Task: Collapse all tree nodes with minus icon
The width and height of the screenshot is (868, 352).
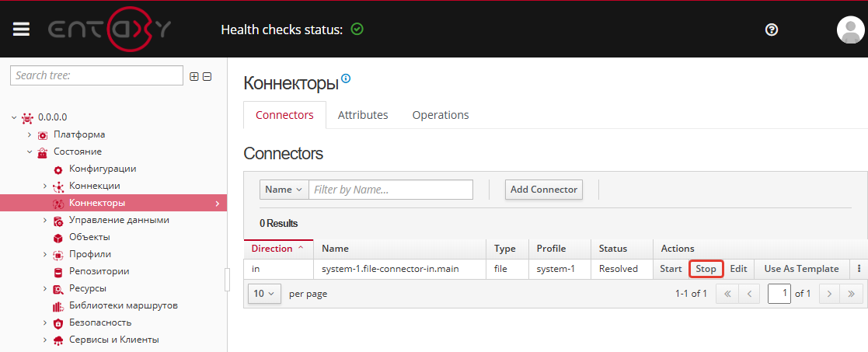Action: [207, 76]
